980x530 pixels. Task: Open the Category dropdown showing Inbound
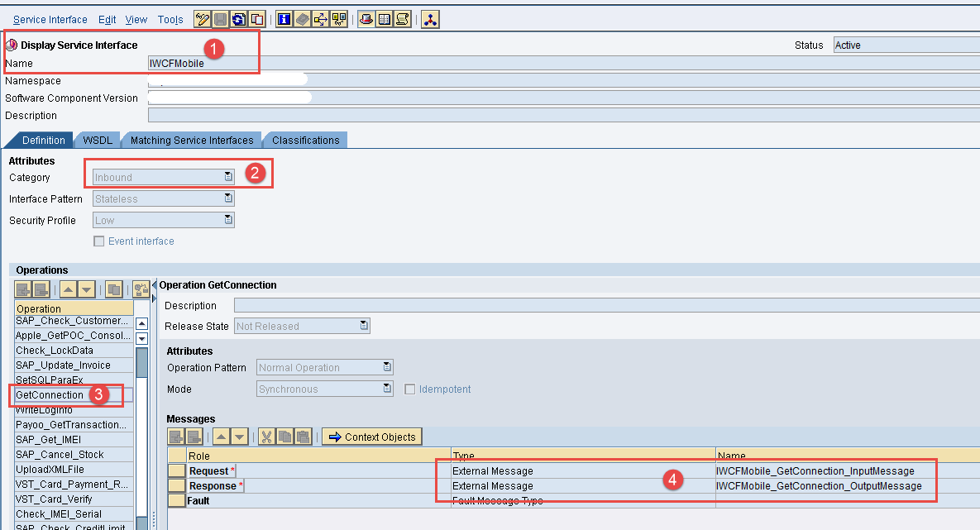228,177
